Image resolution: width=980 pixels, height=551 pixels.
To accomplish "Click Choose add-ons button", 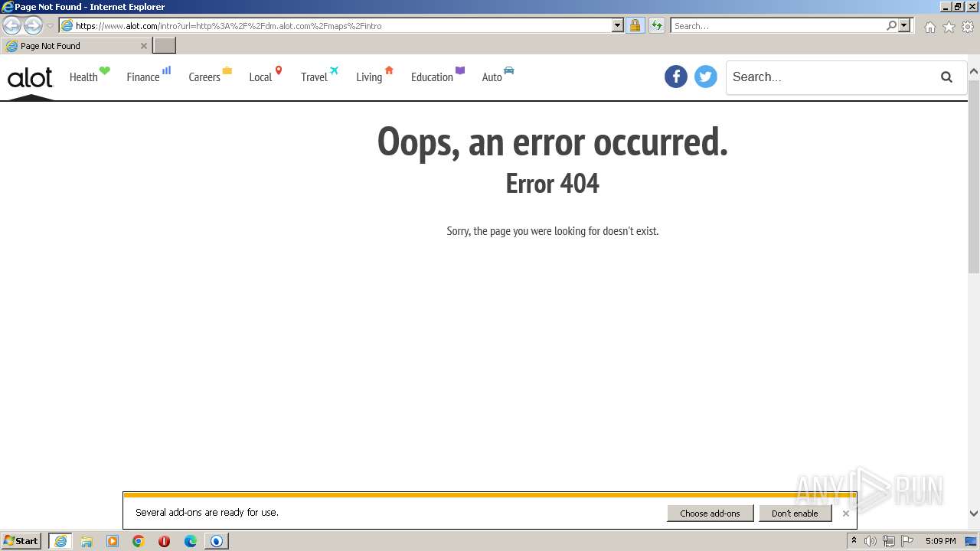I will point(710,514).
